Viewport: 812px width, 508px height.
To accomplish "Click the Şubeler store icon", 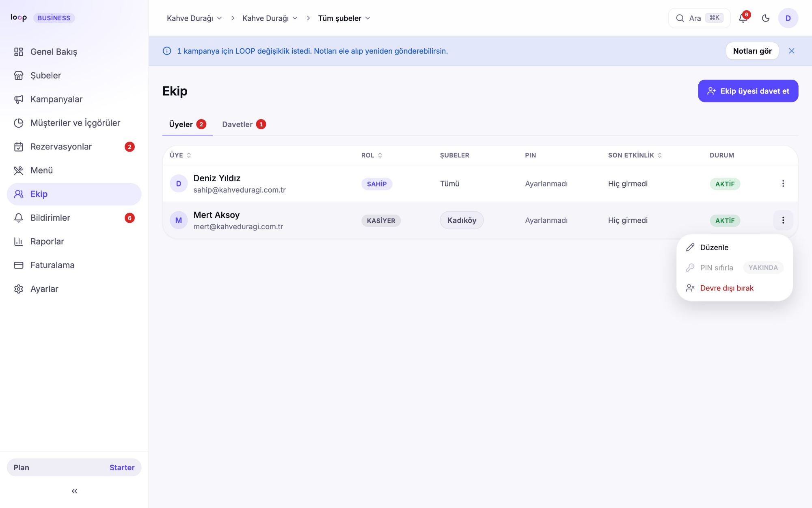I will click(19, 76).
